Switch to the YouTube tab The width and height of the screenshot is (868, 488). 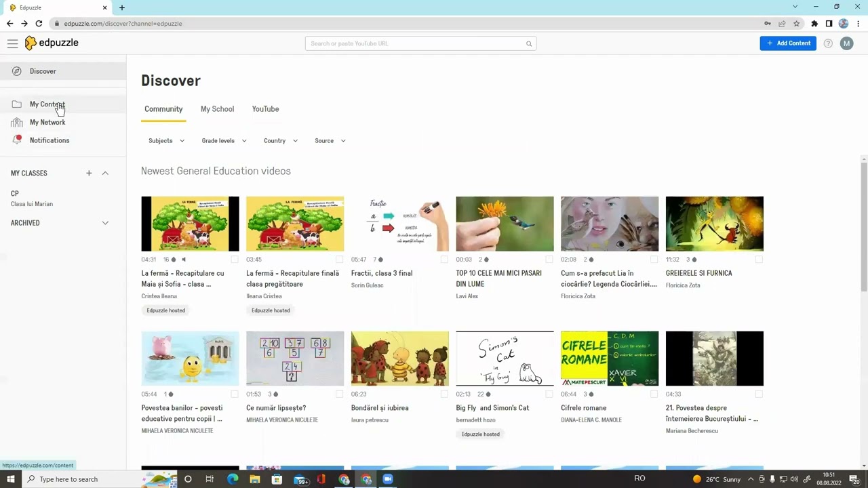click(265, 109)
